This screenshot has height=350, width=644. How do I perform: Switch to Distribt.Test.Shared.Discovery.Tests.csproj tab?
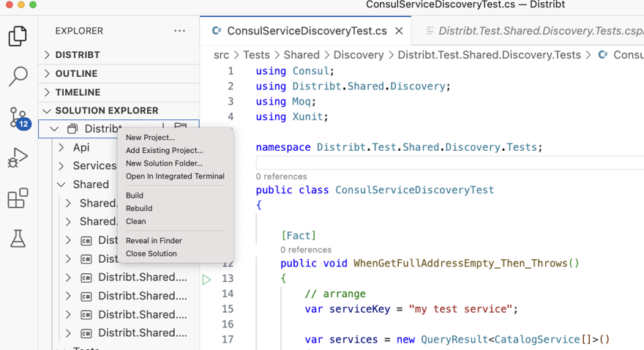point(528,31)
